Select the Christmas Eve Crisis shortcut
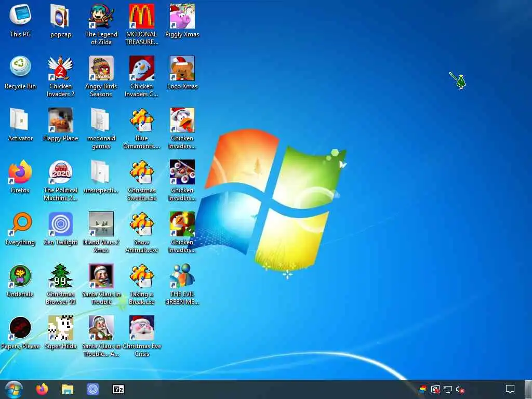The width and height of the screenshot is (532, 399). (142, 336)
